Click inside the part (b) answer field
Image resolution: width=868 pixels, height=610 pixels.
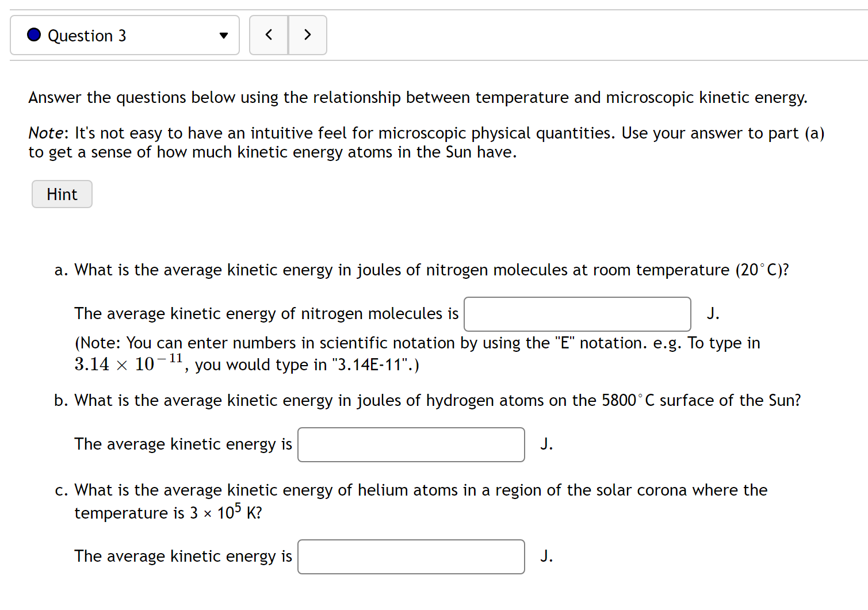[411, 444]
